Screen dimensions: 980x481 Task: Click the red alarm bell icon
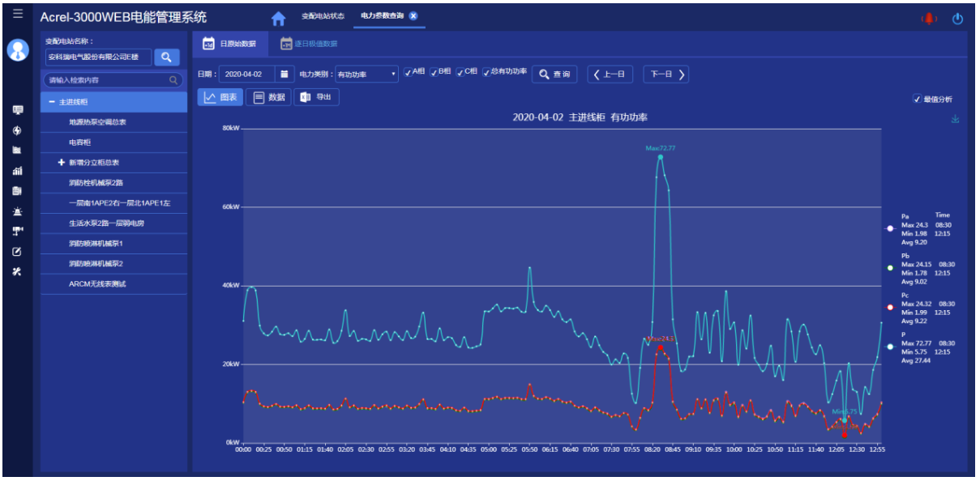(x=928, y=19)
